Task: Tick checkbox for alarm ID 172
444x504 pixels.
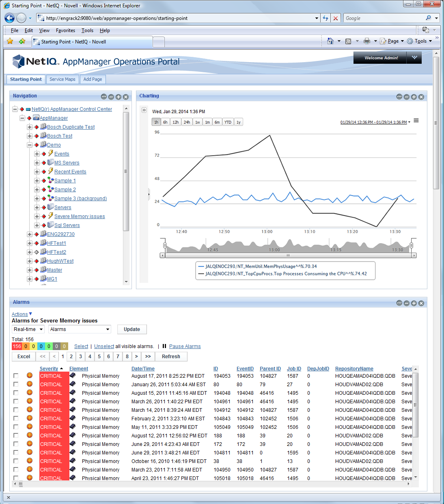Action: pos(16,444)
